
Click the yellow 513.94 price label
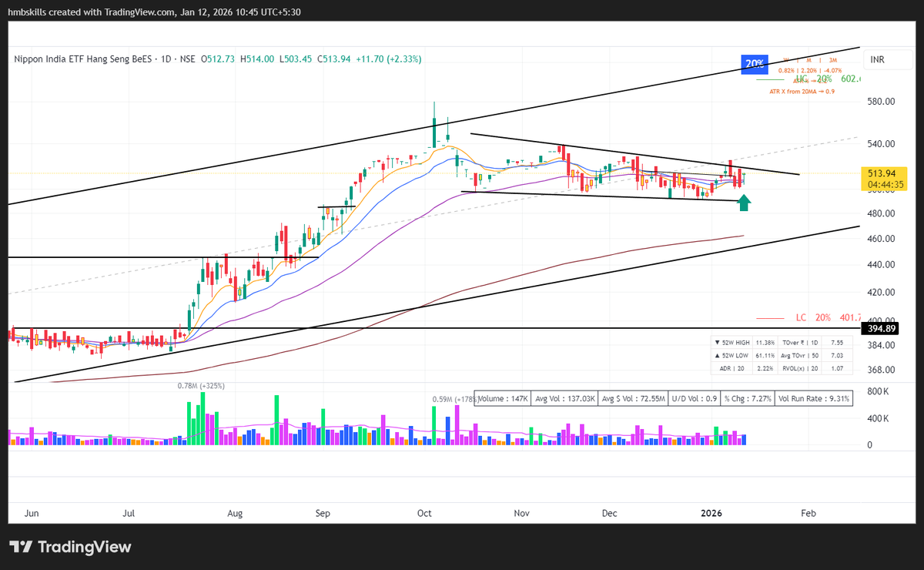pyautogui.click(x=883, y=173)
